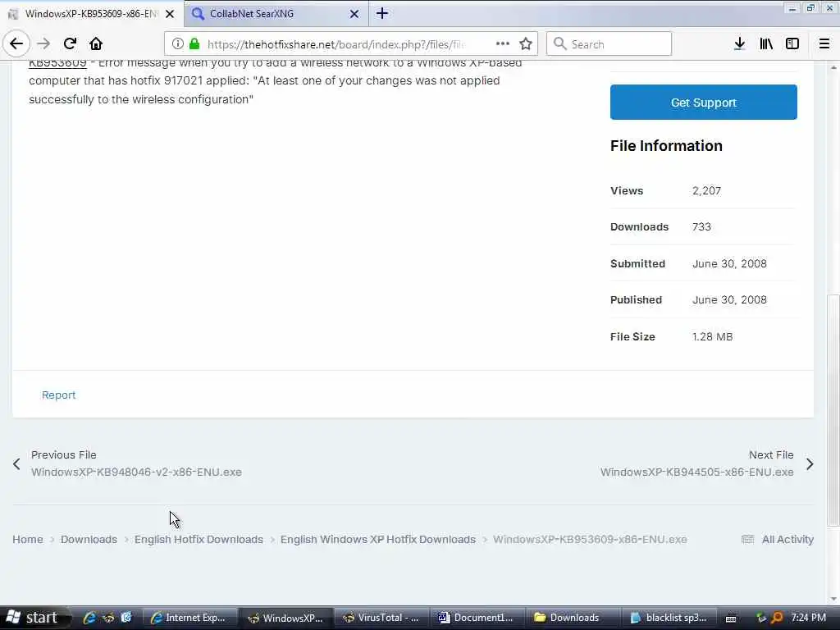Click the keyboard icon near system tray

731,619
